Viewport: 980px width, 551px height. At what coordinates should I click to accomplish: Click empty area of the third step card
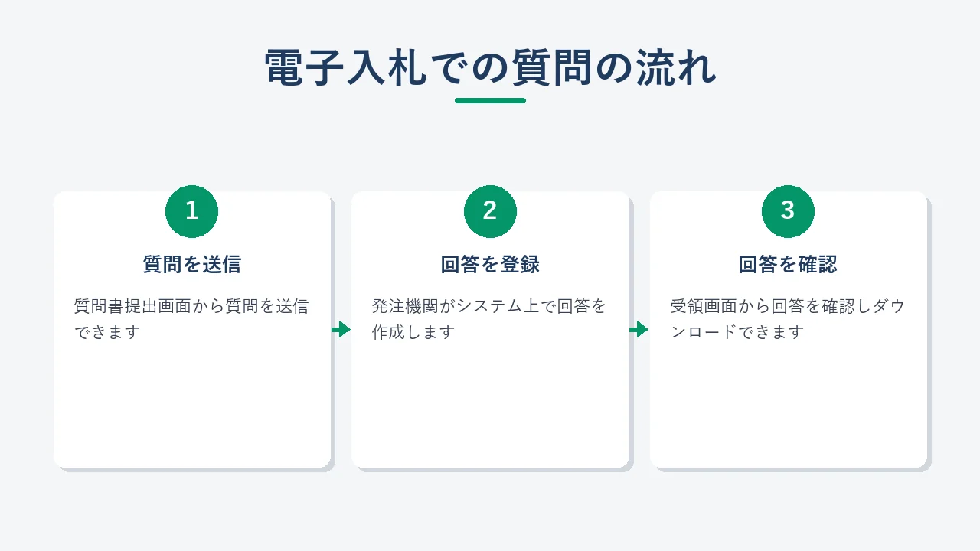tap(788, 406)
